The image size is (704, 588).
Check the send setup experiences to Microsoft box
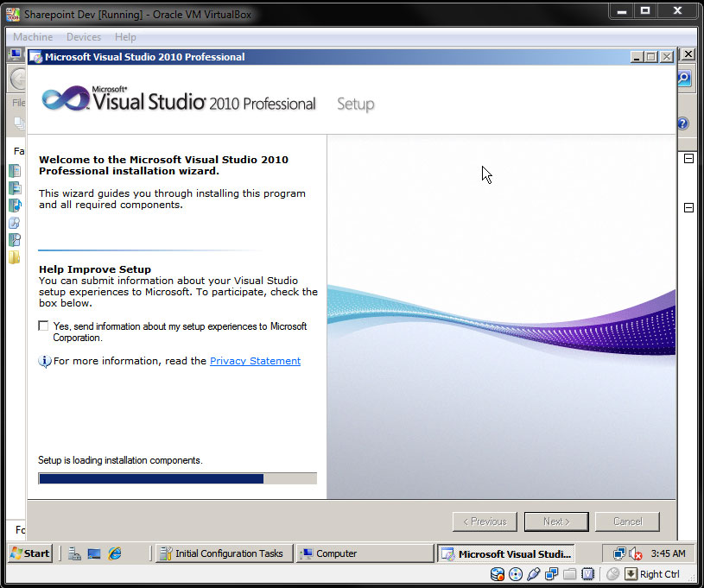(x=43, y=326)
